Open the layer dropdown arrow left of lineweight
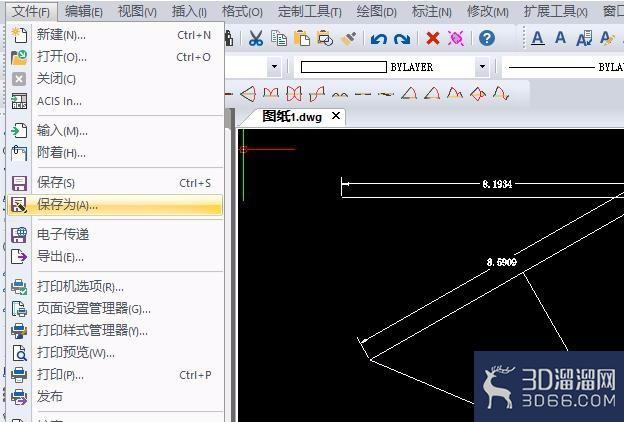The width and height of the screenshot is (624, 422). point(274,66)
